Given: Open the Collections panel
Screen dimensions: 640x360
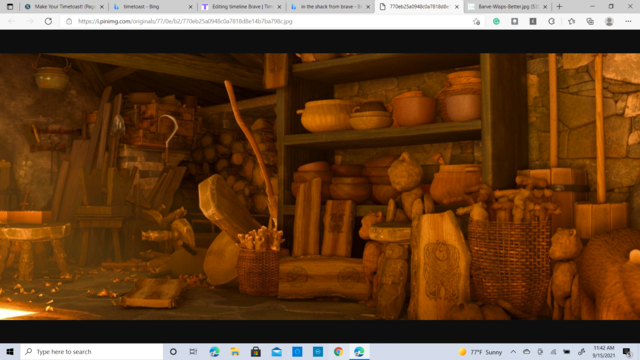Looking at the screenshot, I should (x=590, y=21).
